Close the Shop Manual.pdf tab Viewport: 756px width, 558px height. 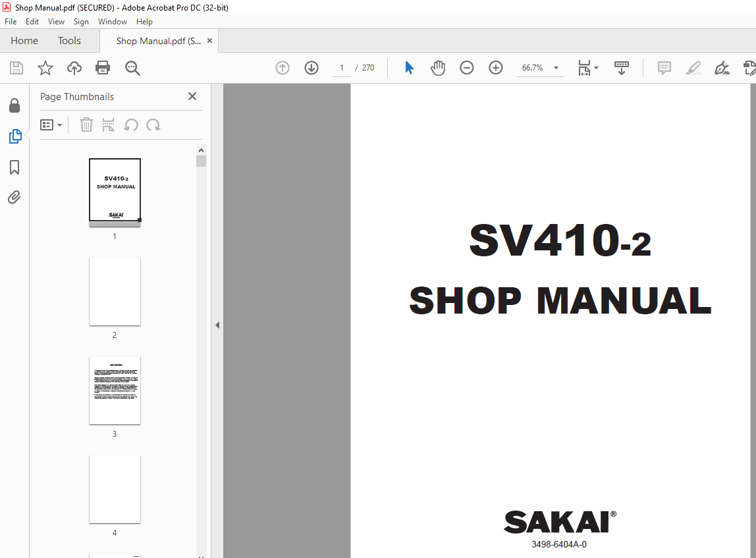pos(209,40)
